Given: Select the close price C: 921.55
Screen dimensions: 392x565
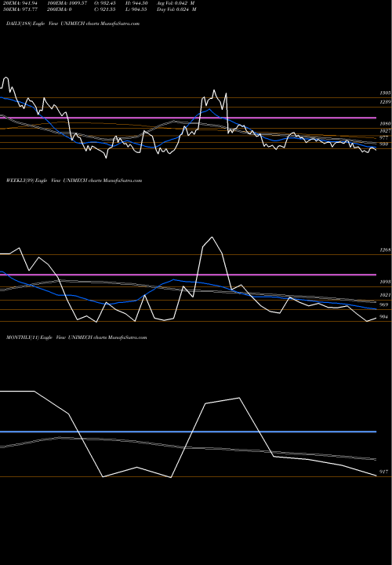Looking at the screenshot, I should 105,9.
